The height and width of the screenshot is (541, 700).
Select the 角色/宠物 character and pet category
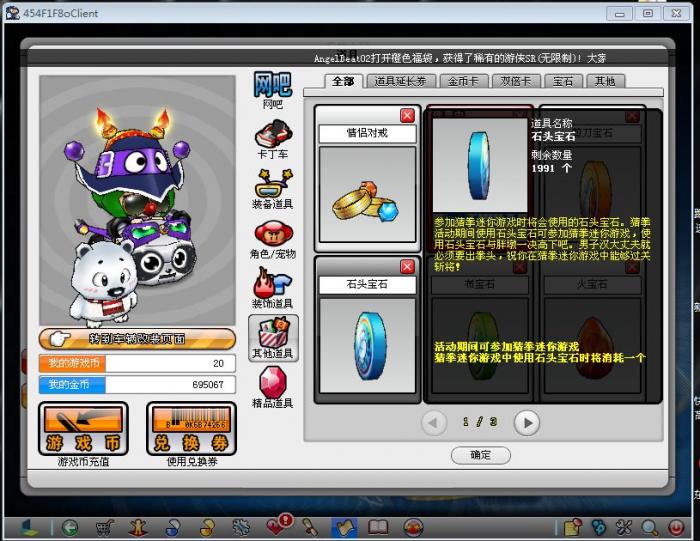tap(273, 240)
